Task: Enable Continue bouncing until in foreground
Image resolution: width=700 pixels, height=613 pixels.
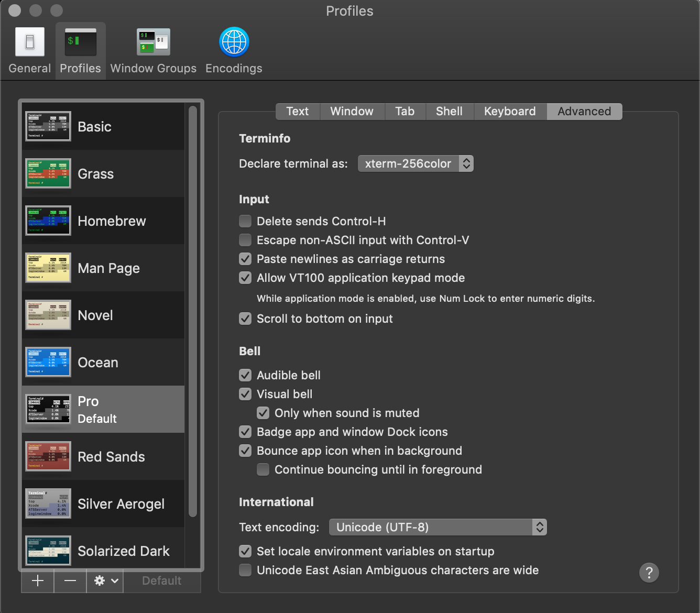Action: (263, 469)
